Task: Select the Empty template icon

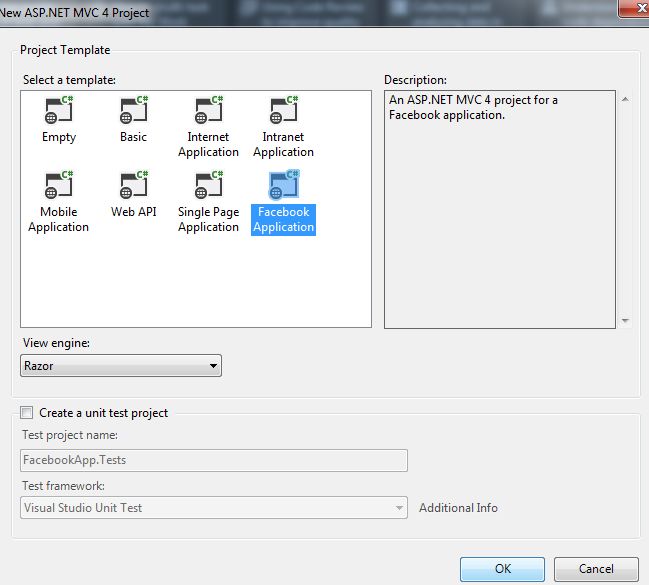Action: pyautogui.click(x=59, y=110)
